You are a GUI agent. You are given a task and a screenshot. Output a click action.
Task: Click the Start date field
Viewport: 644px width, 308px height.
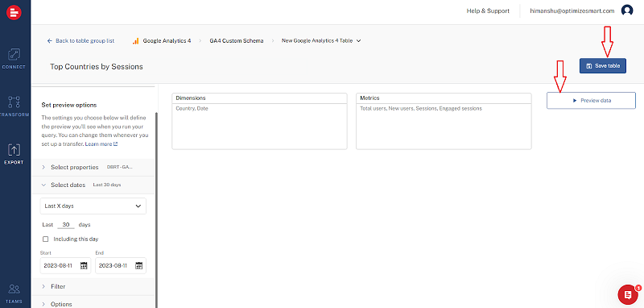65,265
